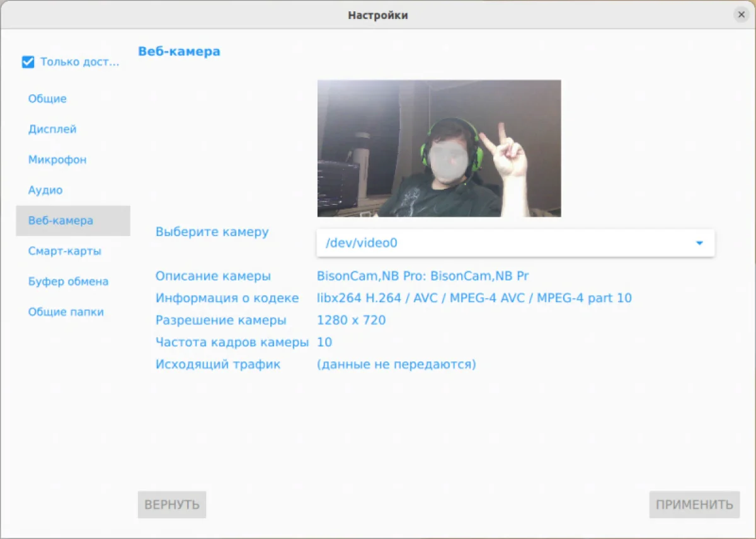The width and height of the screenshot is (756, 539).
Task: Click the Настройки window title
Action: point(378,15)
